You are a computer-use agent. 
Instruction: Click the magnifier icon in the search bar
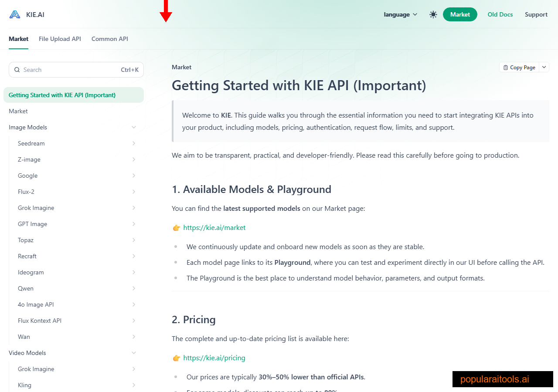(x=17, y=70)
